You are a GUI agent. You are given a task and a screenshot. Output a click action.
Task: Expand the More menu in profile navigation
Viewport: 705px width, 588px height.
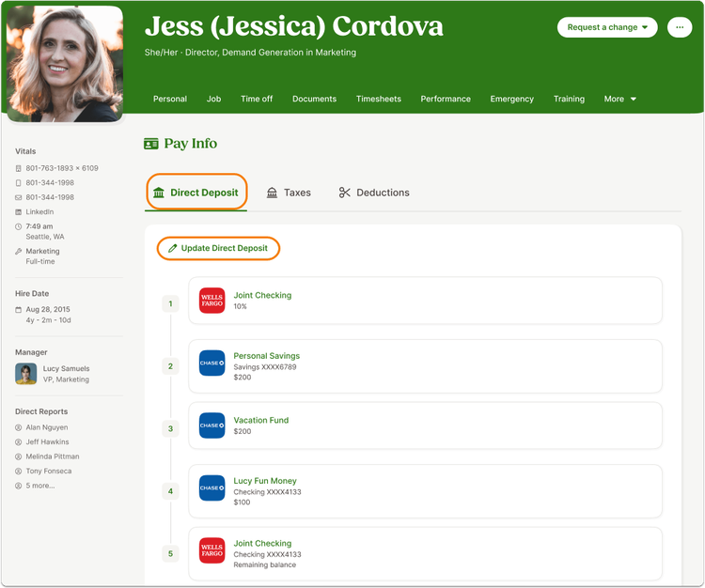coord(620,99)
